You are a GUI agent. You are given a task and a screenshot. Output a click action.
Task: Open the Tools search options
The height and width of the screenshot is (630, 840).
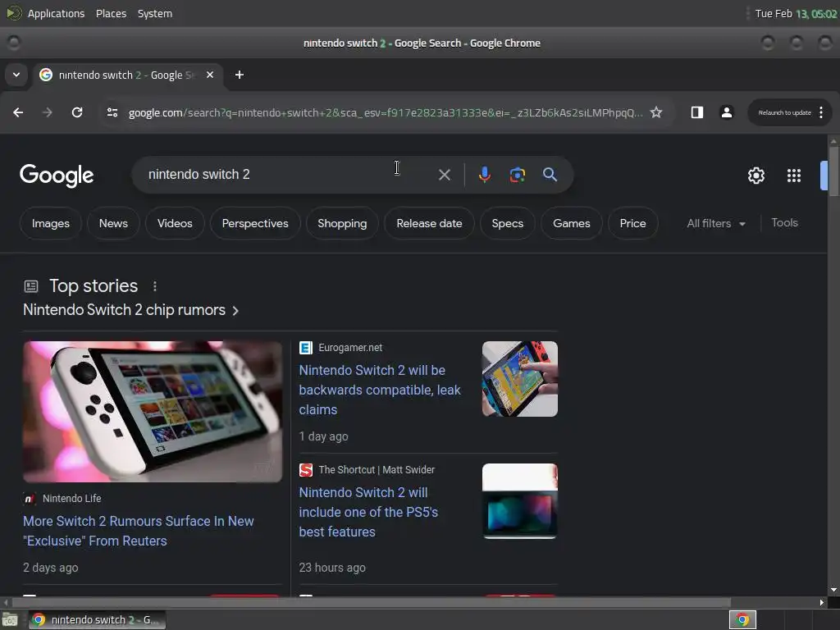[x=784, y=223]
